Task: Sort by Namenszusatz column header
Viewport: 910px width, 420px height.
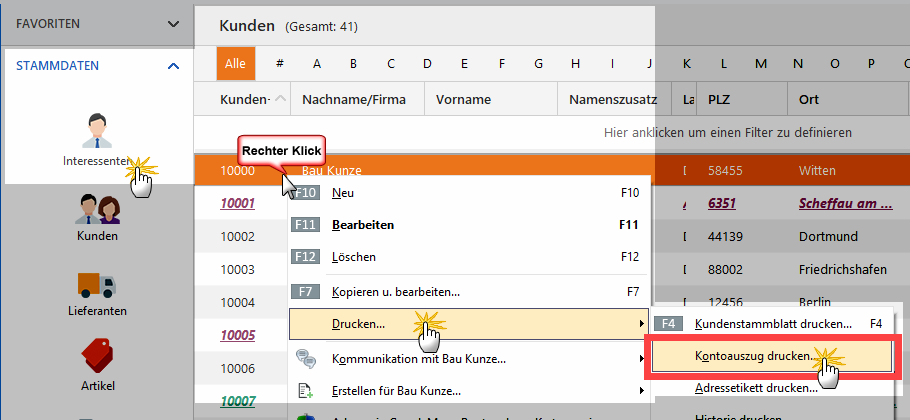Action: (x=614, y=99)
